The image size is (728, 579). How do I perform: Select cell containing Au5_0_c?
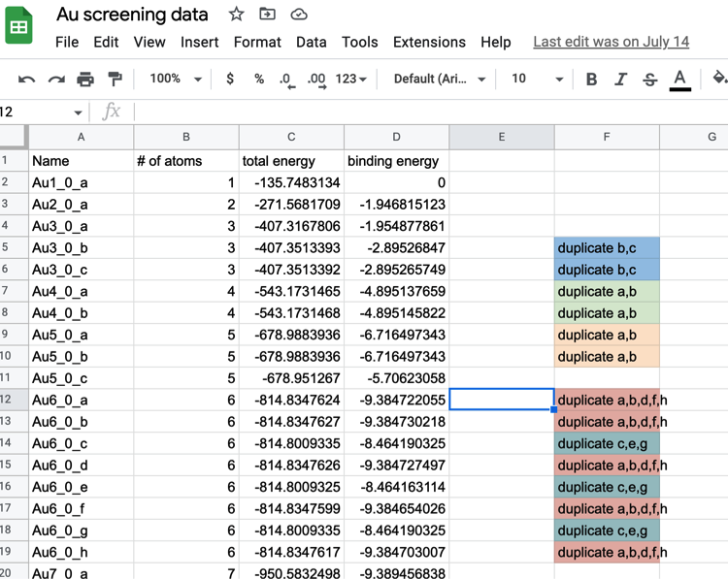[81, 378]
